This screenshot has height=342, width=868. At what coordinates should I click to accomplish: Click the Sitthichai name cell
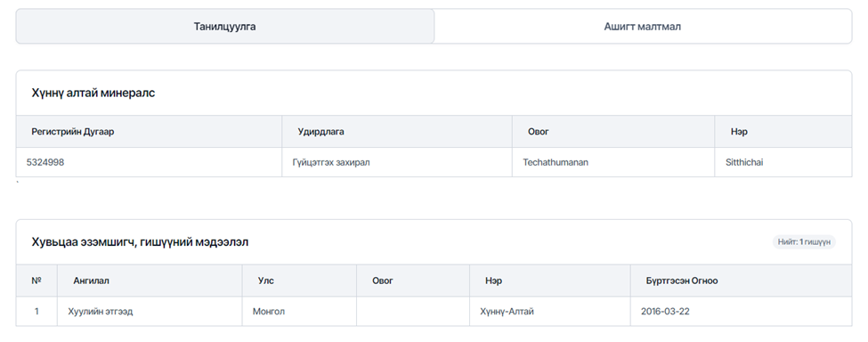pyautogui.click(x=783, y=162)
